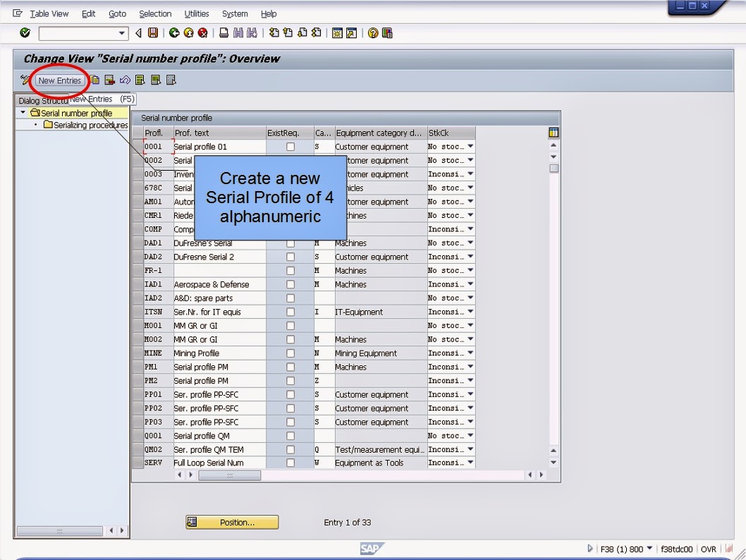The height and width of the screenshot is (560, 746).
Task: Open the Utilities menu
Action: [197, 13]
